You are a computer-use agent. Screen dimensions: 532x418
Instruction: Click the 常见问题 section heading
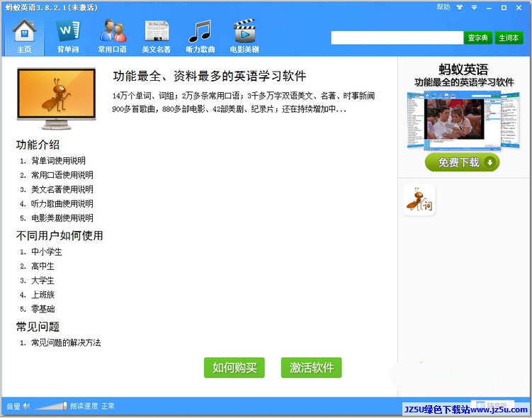click(x=38, y=327)
